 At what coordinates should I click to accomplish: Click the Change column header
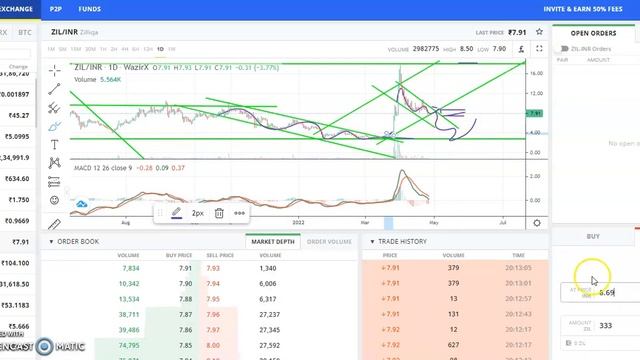pos(18,66)
